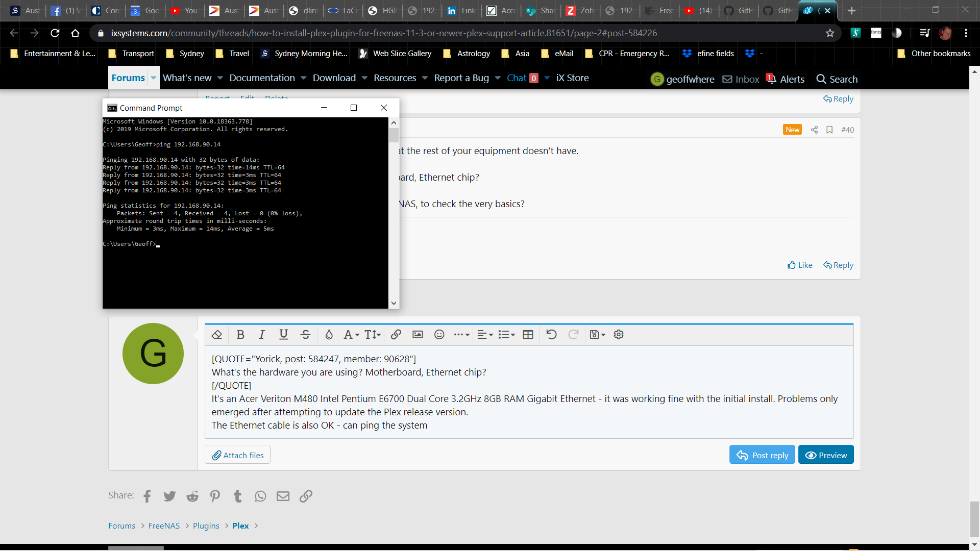Viewport: 980px width, 551px height.
Task: Expand the text Alignment dropdown
Action: [x=484, y=335]
